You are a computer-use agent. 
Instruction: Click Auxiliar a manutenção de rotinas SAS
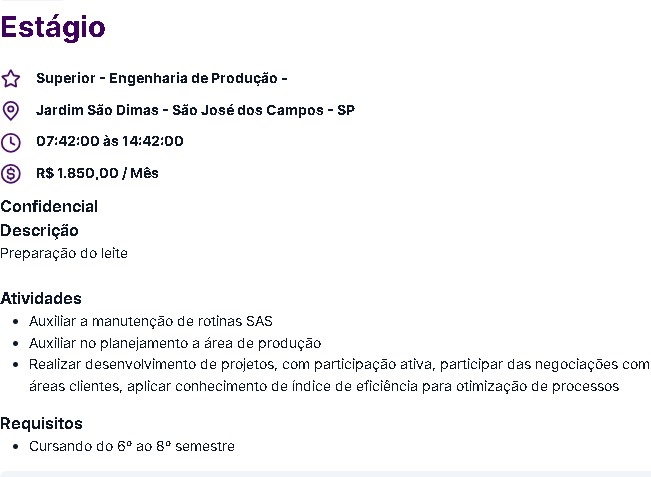151,321
